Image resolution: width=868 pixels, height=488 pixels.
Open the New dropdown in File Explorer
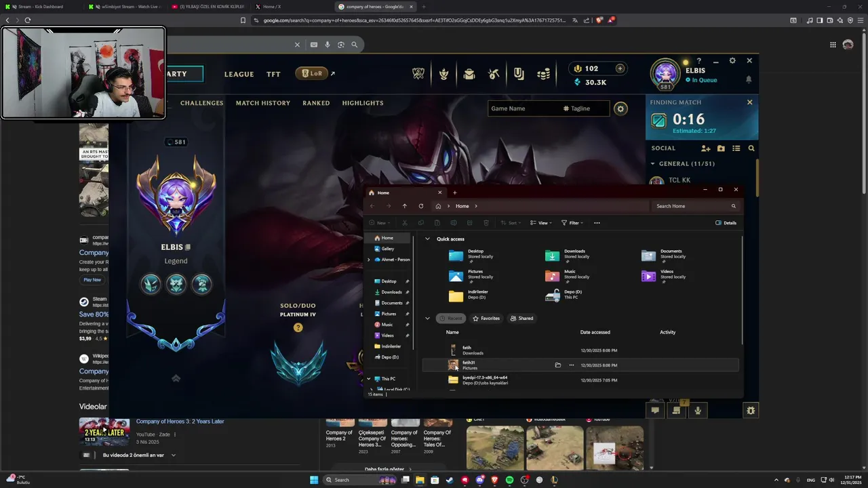point(380,223)
